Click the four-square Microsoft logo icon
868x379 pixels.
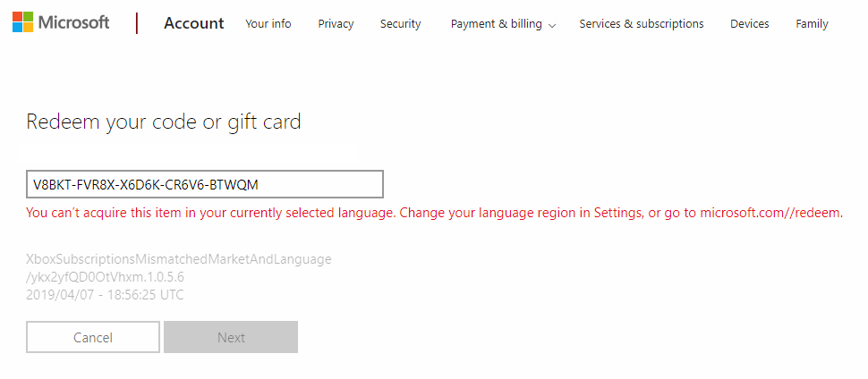coord(22,22)
